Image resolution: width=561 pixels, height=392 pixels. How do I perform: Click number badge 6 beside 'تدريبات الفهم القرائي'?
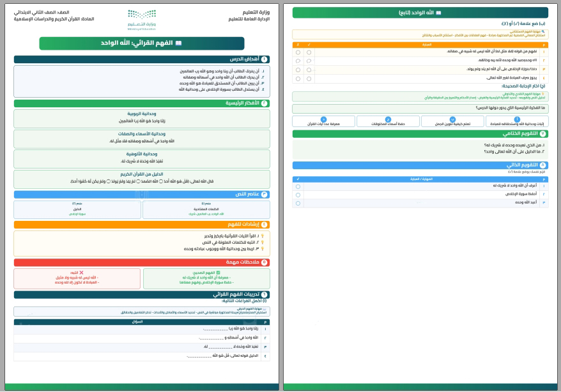click(x=264, y=294)
